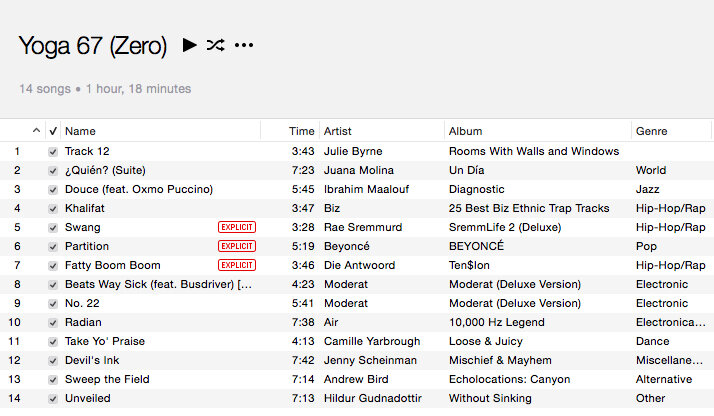Click the artist Camille Yarbrough
This screenshot has width=714, height=416.
click(x=372, y=341)
